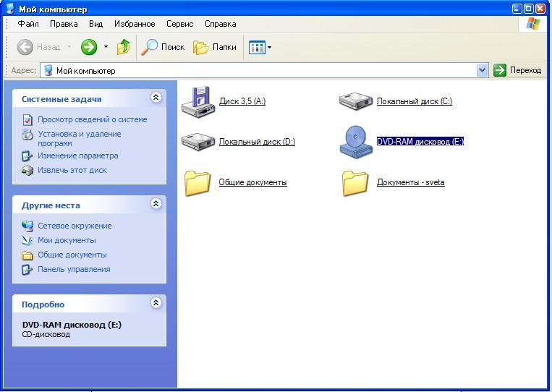This screenshot has height=392, width=552.
Task: Click the Мои документы sidebar icon
Action: pyautogui.click(x=27, y=240)
